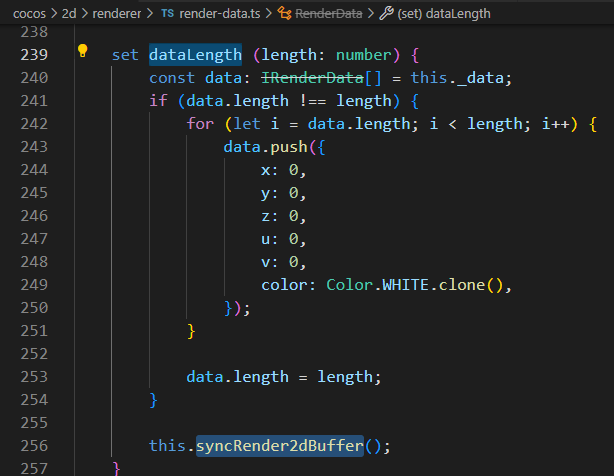Click blue closing brace on line 254
This screenshot has width=614, height=476.
click(154, 400)
